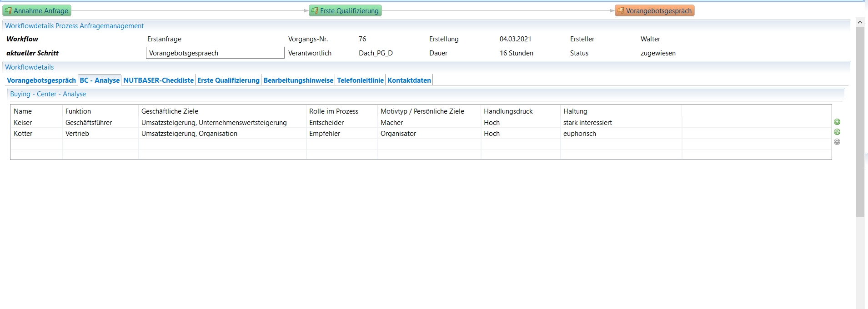Select the Kotter name cell

point(36,134)
